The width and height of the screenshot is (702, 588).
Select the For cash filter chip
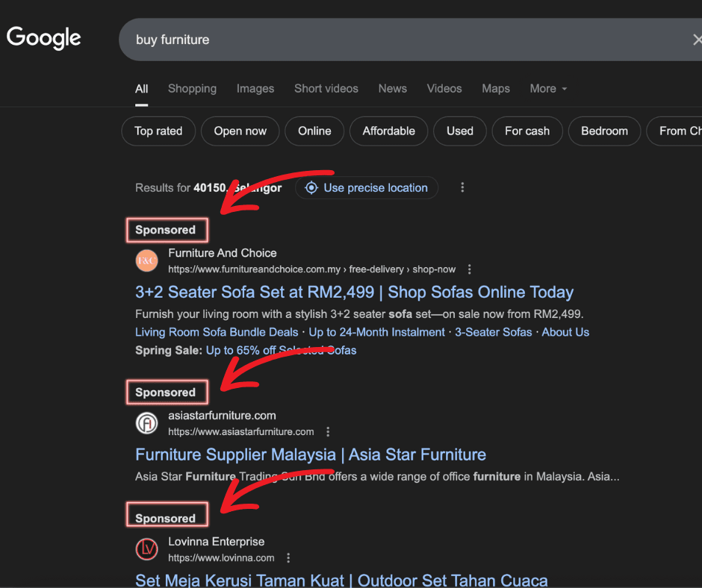[527, 131]
